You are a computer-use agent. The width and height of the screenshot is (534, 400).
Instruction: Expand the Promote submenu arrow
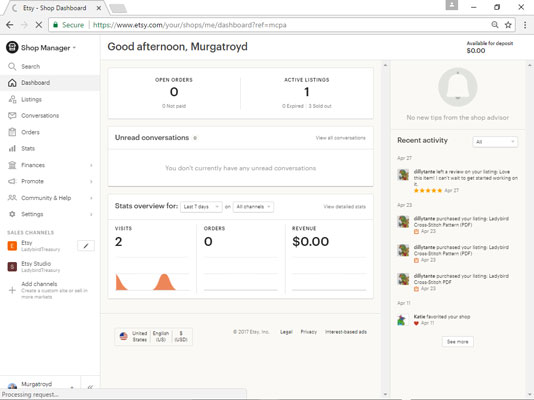91,181
